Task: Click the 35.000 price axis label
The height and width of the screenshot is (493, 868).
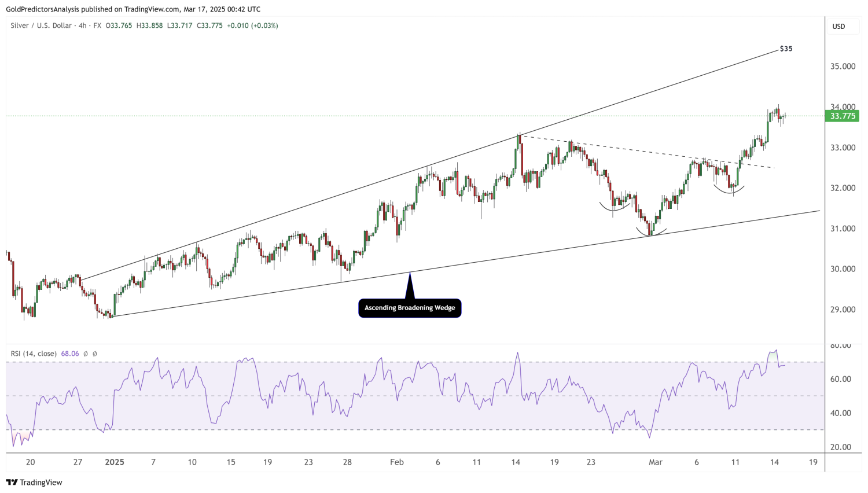Action: [843, 67]
